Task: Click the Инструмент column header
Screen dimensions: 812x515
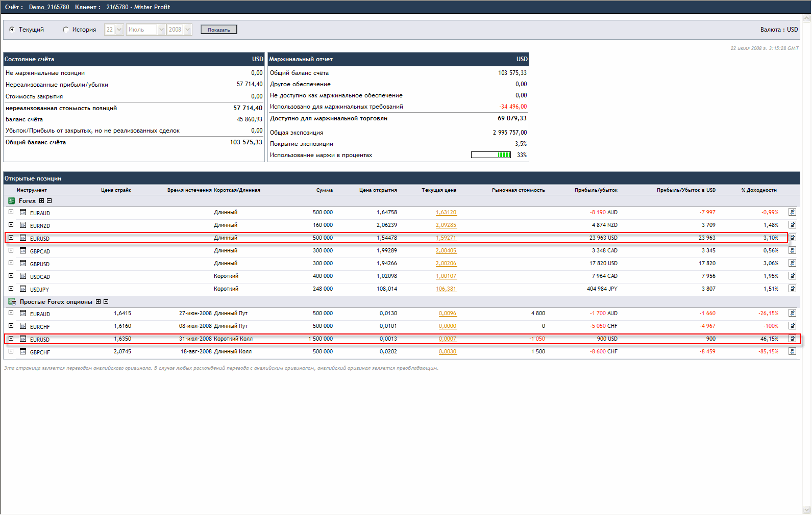Action: [32, 190]
